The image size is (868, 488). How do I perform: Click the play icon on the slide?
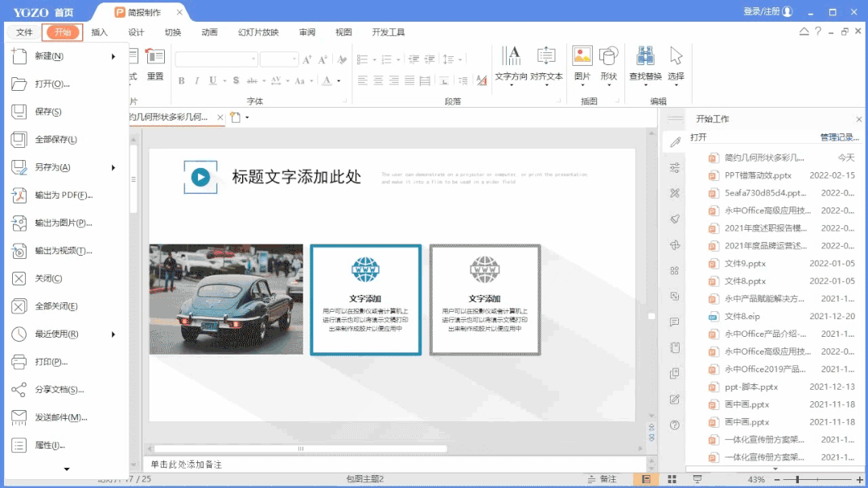pyautogui.click(x=200, y=177)
